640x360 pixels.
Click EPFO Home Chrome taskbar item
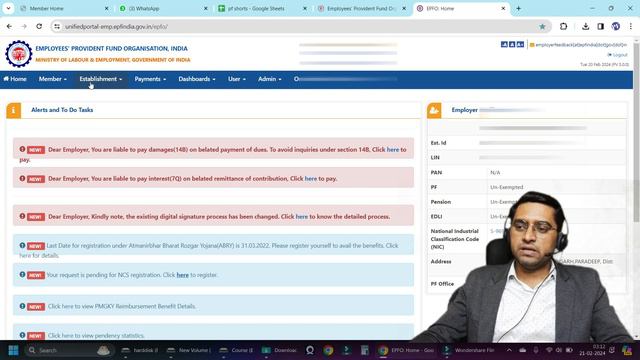pyautogui.click(x=406, y=350)
